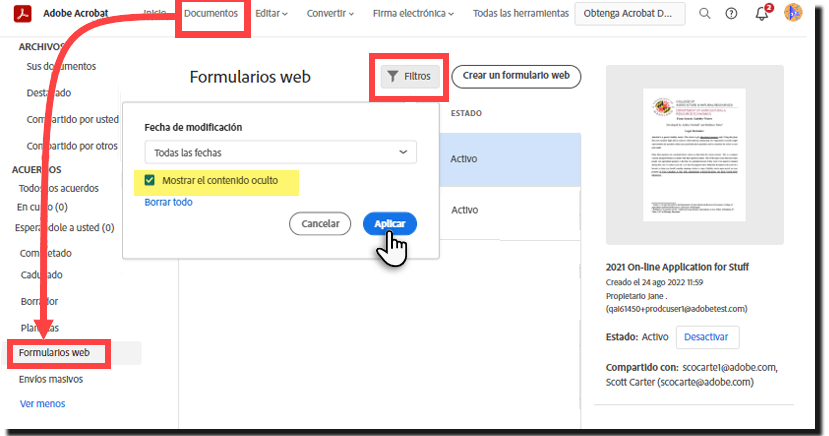This screenshot has width=829, height=436.
Task: Expand the Firma electrónica menu
Action: click(413, 14)
